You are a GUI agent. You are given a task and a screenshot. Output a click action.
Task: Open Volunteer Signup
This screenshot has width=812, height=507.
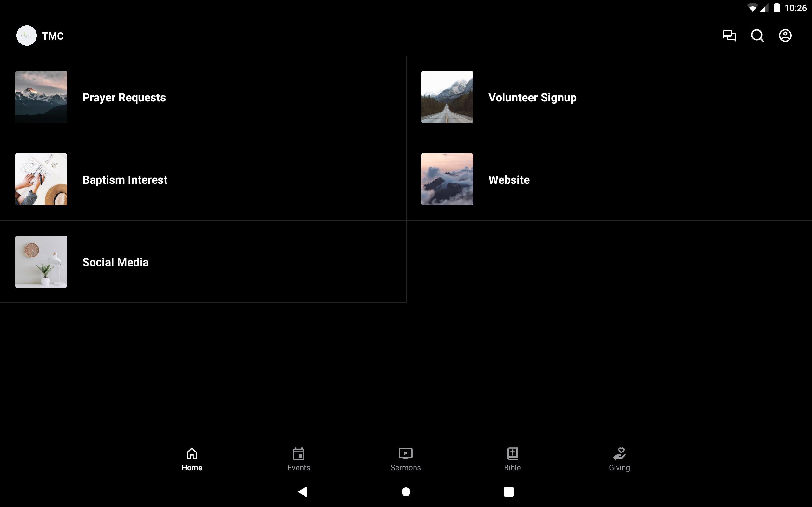click(532, 97)
